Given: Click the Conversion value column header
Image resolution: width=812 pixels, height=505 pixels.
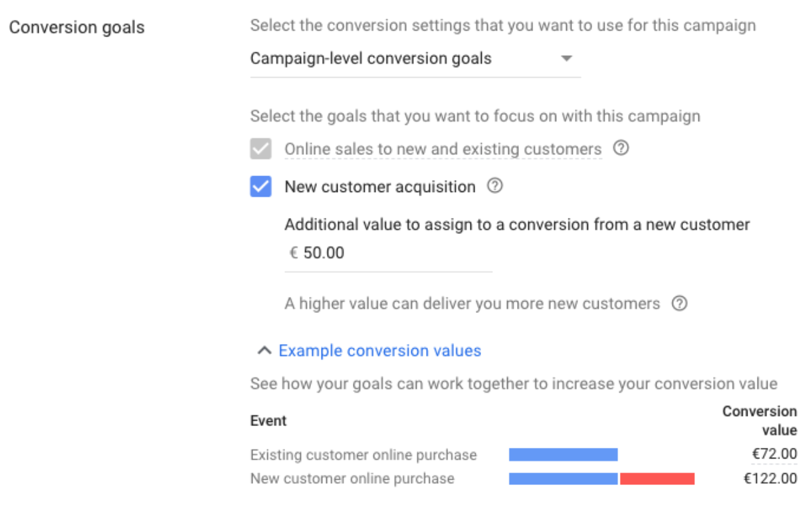Looking at the screenshot, I should [760, 421].
